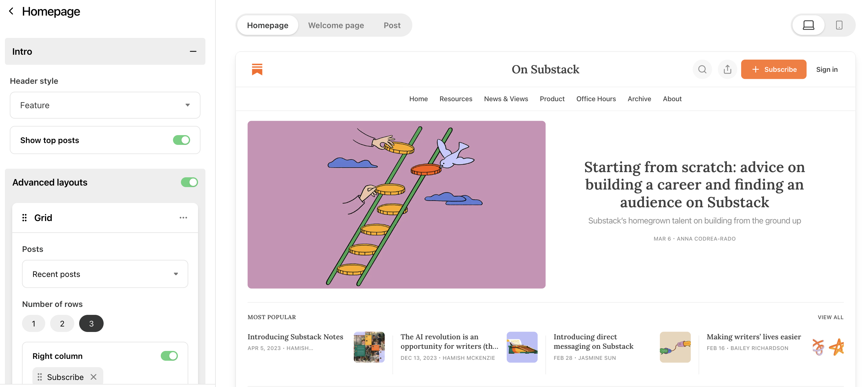Go back using the arrow beside Homepage
This screenshot has width=868, height=387.
[11, 11]
